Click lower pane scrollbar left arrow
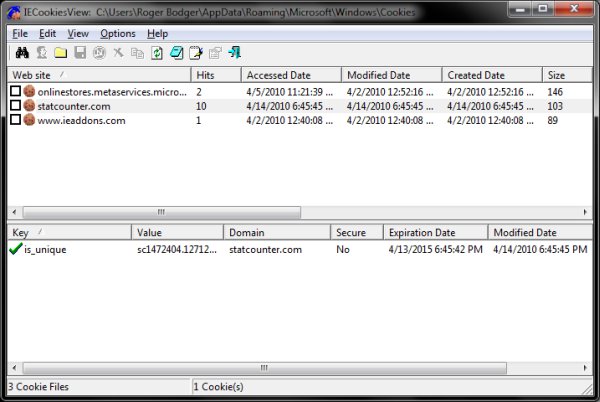 tap(14, 368)
